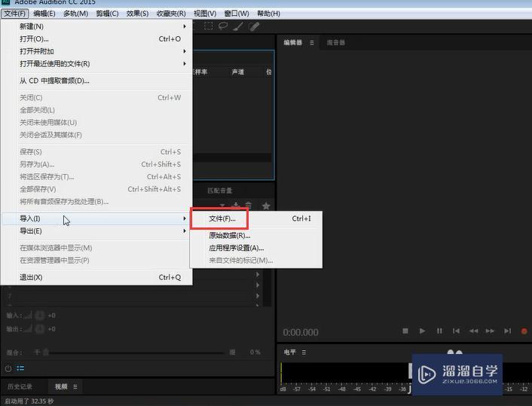Move playhead to next marker
532x406 pixels.
tap(507, 331)
